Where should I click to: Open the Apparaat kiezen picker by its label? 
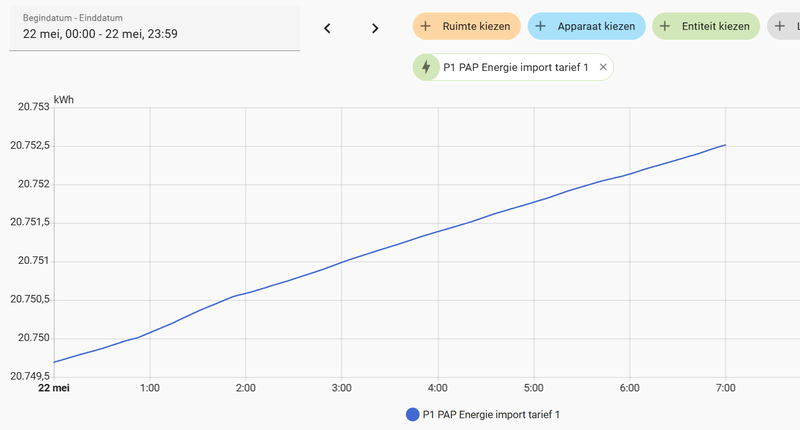(598, 26)
